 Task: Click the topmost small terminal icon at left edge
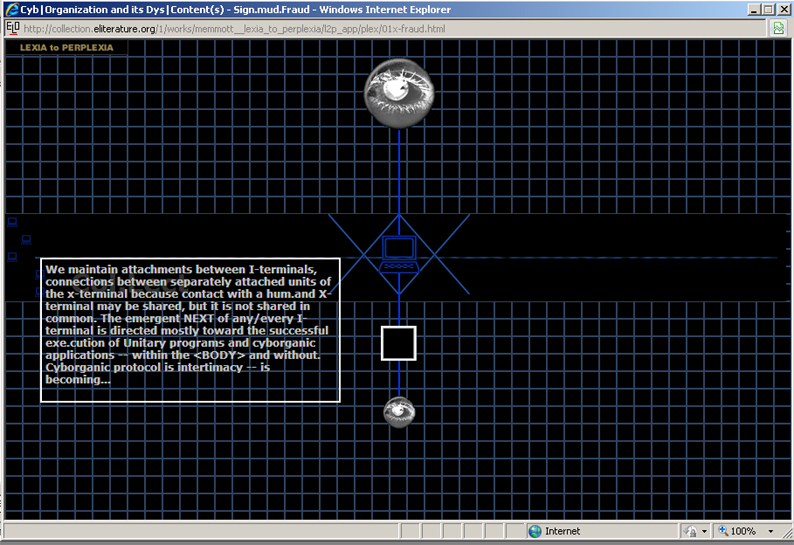[13, 222]
